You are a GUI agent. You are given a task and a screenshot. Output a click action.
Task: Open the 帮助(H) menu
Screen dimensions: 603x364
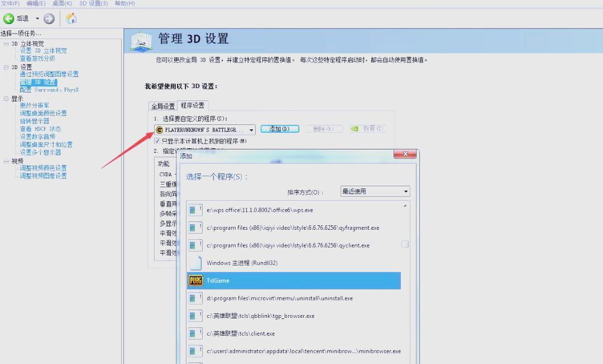coord(125,3)
